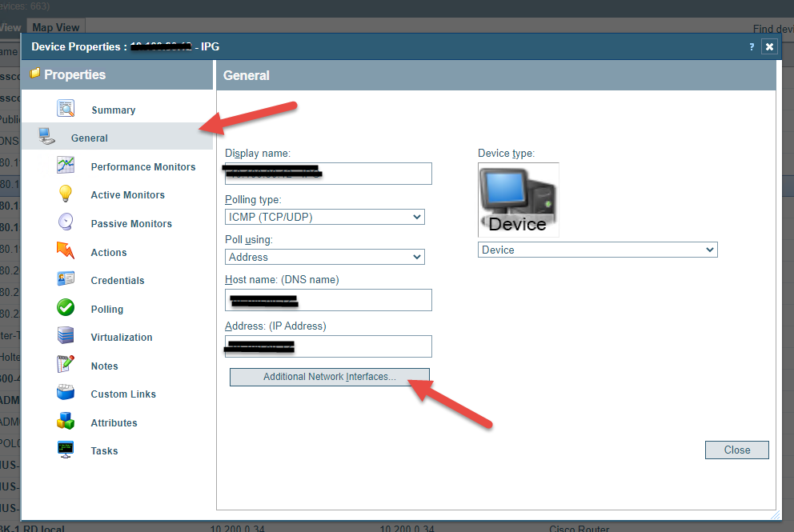The height and width of the screenshot is (532, 794).
Task: Open the Attributes section
Action: pos(114,422)
